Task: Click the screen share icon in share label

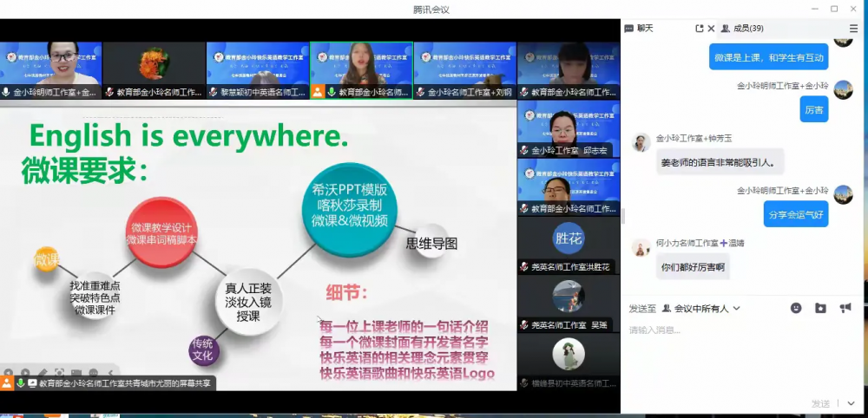Action: click(x=32, y=382)
